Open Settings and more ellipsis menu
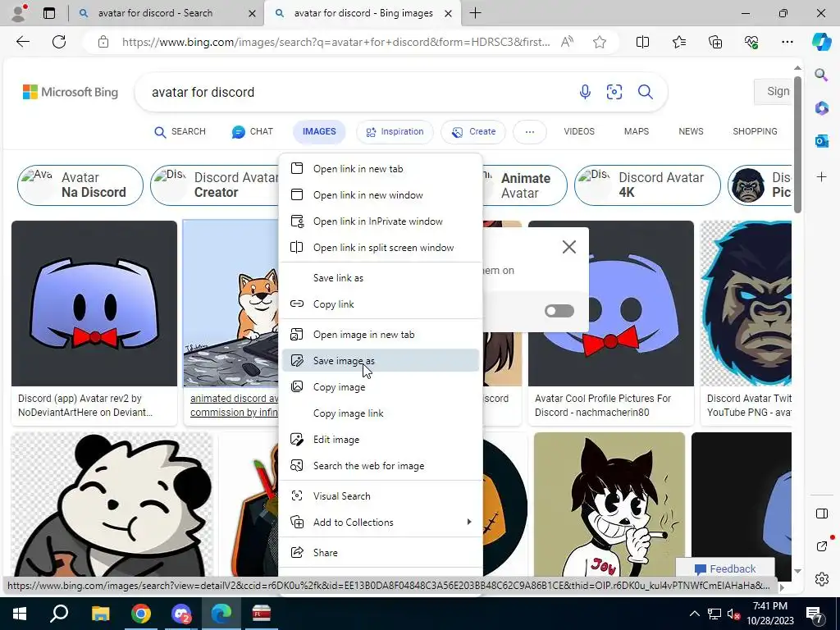 click(787, 42)
